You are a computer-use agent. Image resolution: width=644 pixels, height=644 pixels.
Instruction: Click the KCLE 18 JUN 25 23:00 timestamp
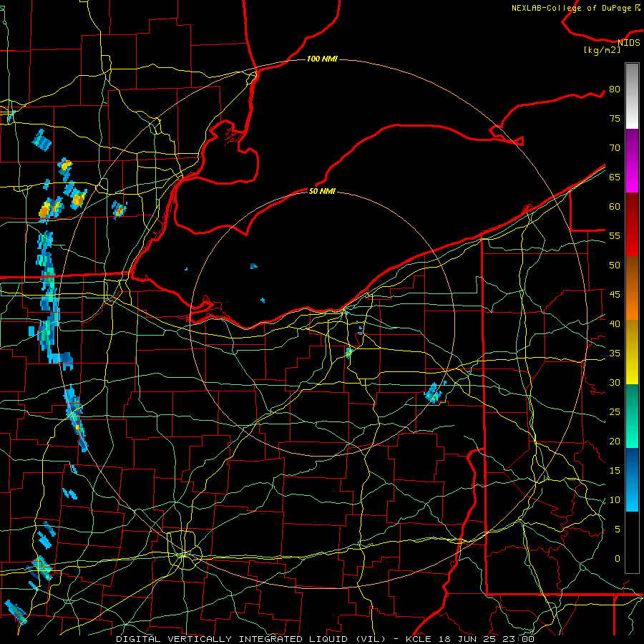(x=470, y=639)
